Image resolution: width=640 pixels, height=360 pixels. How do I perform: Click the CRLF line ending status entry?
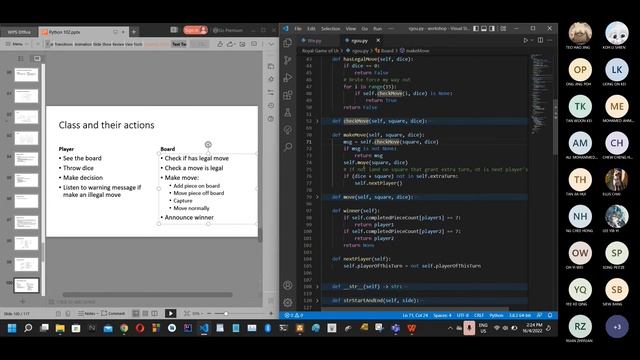point(479,315)
